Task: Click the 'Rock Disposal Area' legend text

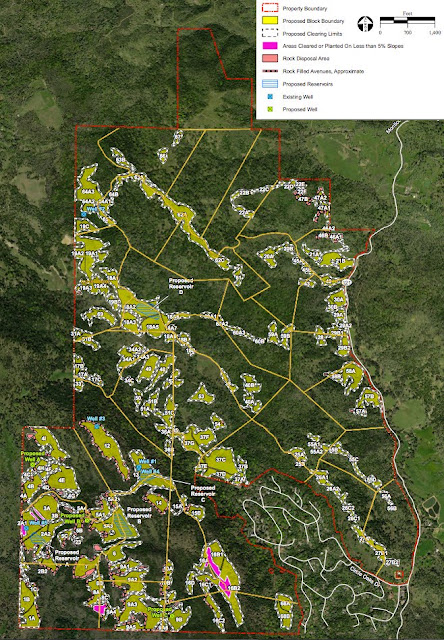Action: (306, 58)
